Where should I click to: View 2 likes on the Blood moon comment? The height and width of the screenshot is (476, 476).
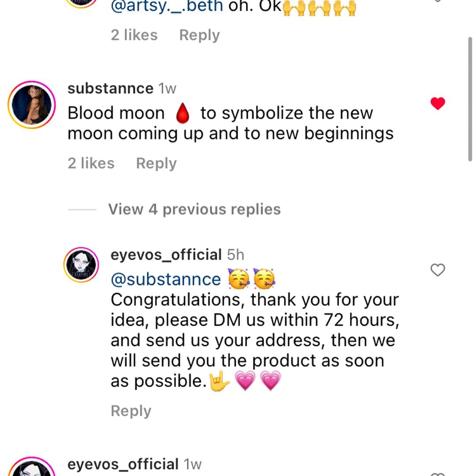pos(91,164)
